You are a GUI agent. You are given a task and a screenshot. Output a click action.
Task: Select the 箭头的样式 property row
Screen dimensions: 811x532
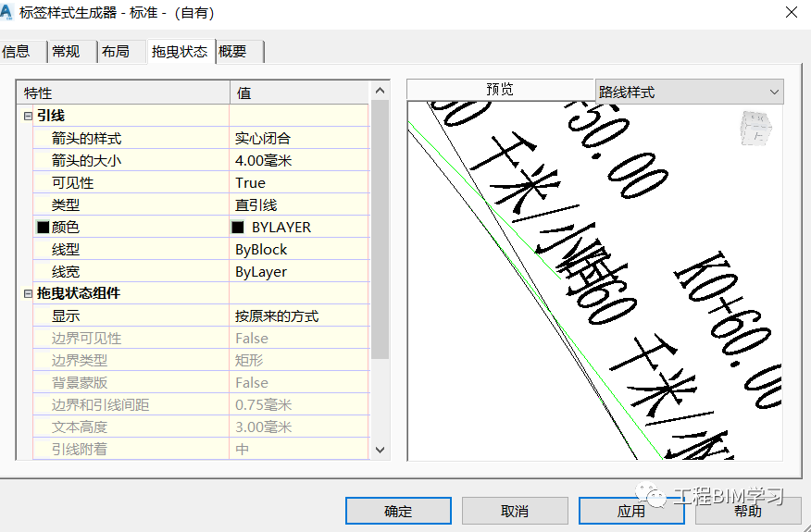click(x=201, y=138)
